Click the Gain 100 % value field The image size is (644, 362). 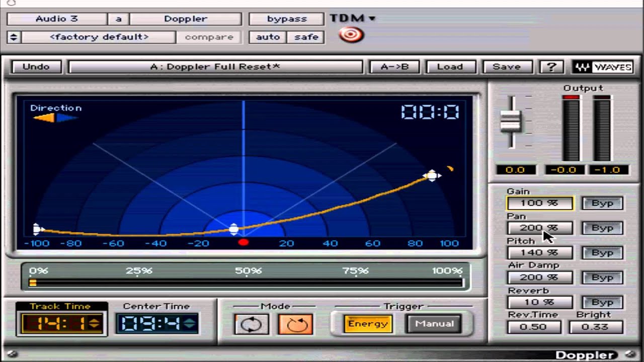point(539,203)
